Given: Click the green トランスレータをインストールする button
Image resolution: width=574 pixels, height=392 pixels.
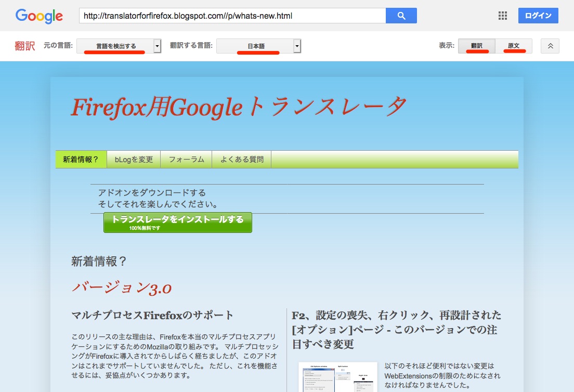Looking at the screenshot, I should click(x=177, y=223).
